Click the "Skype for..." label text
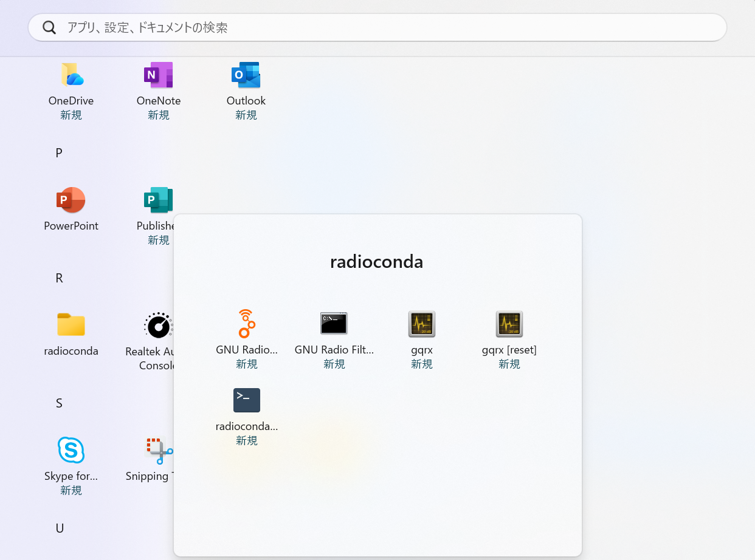Screen dimensions: 755x560 coord(71,476)
